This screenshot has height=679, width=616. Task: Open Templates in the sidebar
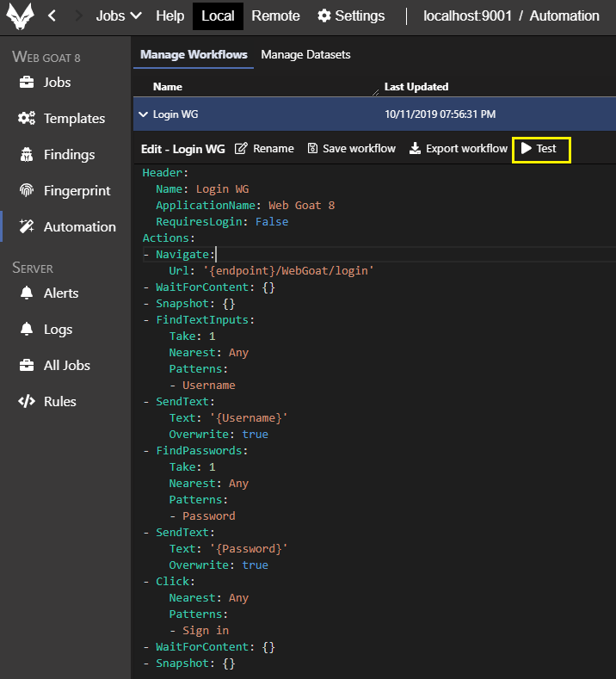click(x=74, y=119)
